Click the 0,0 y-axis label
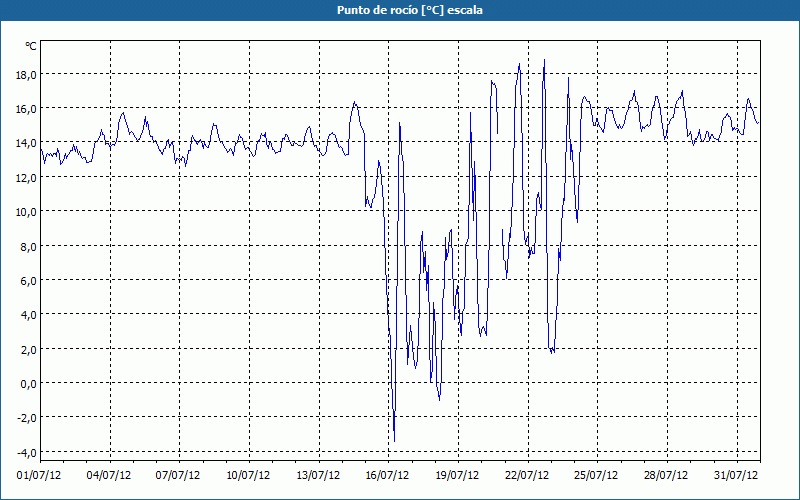 tap(28, 384)
